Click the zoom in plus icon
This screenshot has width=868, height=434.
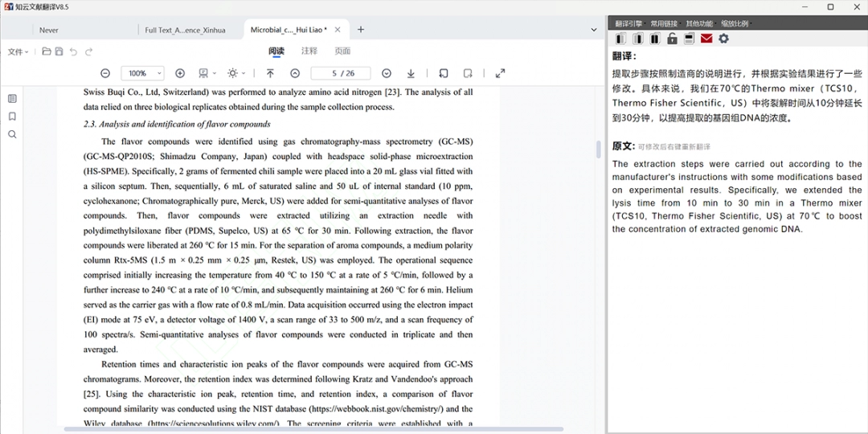[x=180, y=73]
